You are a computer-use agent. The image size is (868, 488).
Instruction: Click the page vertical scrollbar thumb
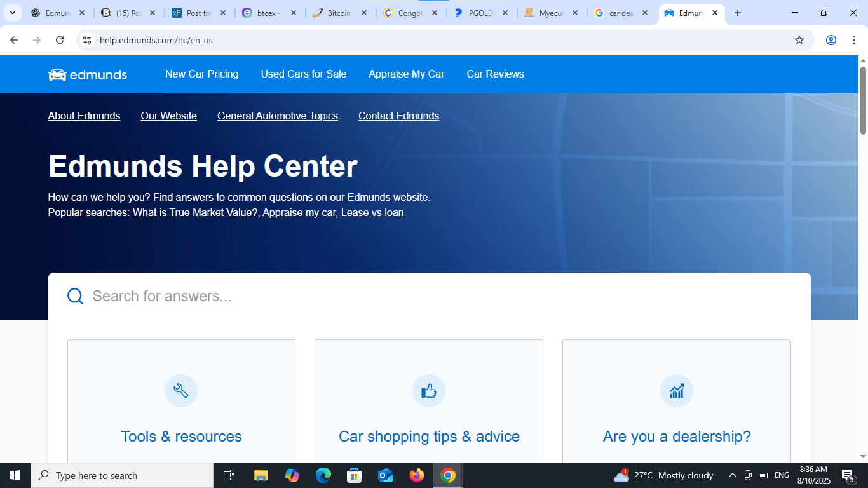[x=863, y=100]
